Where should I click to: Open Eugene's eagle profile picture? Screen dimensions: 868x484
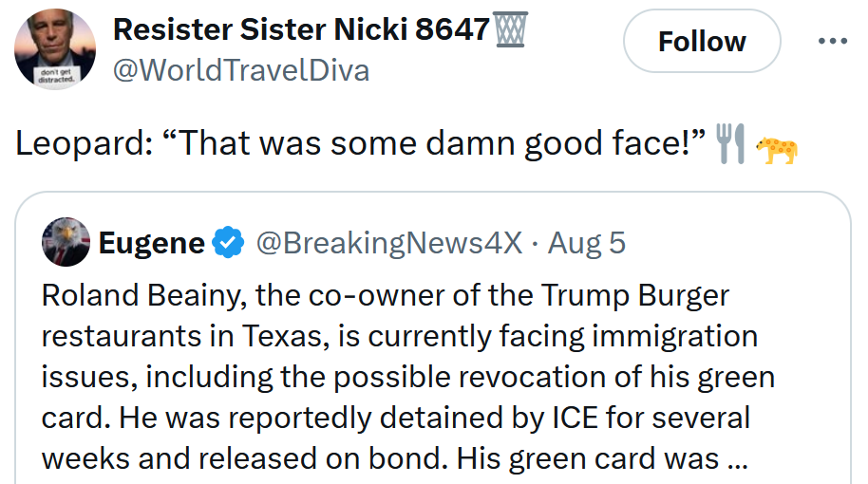[x=66, y=243]
